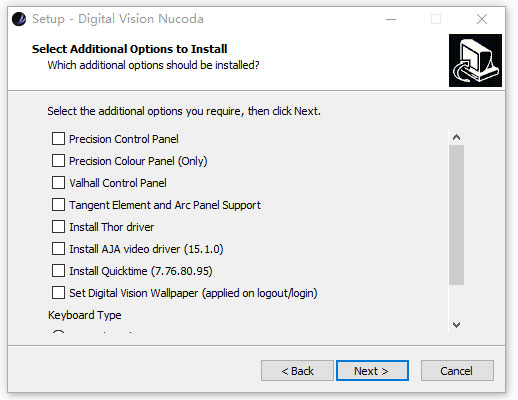
Task: Click the scroll down arrow in options list
Action: (x=456, y=324)
